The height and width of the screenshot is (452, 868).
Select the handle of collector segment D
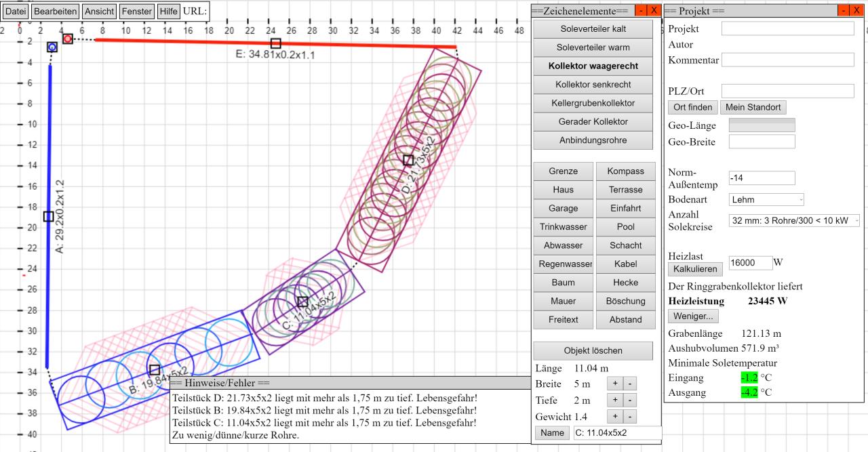(408, 160)
